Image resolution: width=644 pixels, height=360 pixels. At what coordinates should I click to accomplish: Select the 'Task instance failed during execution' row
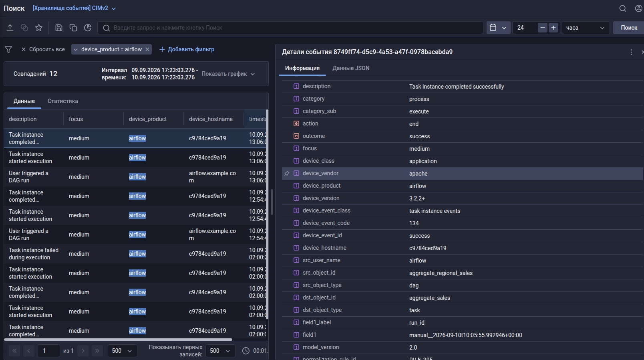point(135,254)
